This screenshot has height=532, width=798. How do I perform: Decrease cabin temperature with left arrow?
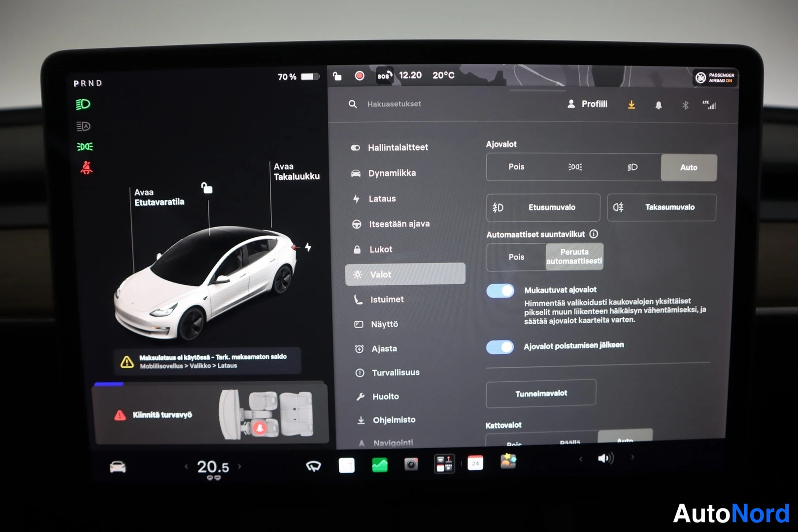(x=186, y=466)
